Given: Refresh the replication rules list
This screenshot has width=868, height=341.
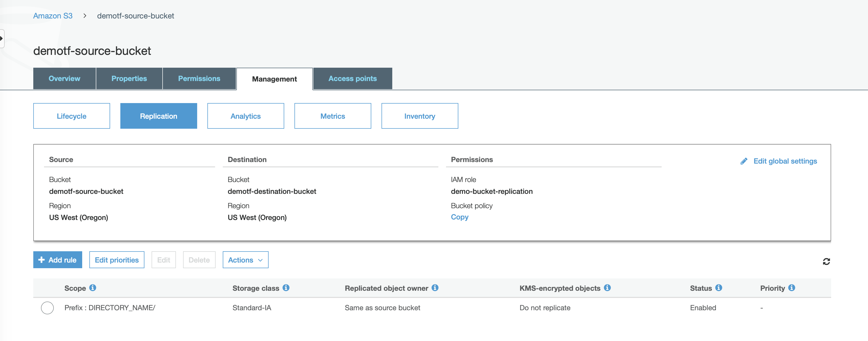Looking at the screenshot, I should [826, 262].
